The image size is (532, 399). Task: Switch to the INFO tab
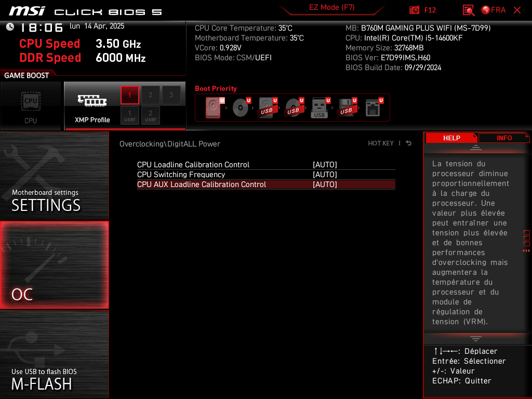coord(504,138)
